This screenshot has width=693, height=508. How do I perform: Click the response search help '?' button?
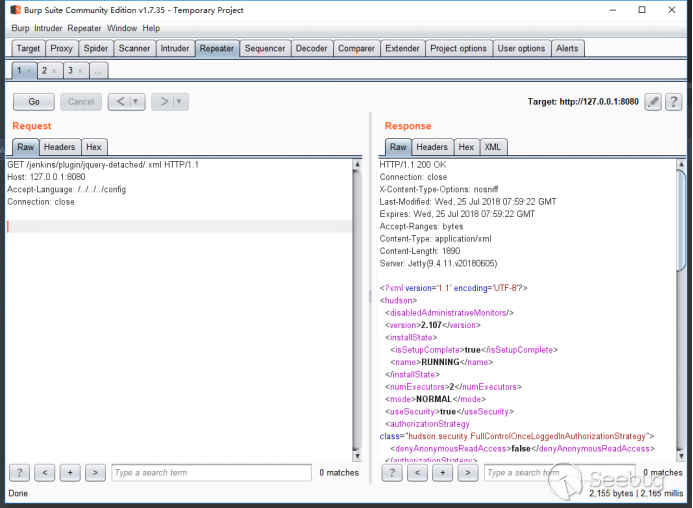[392, 473]
